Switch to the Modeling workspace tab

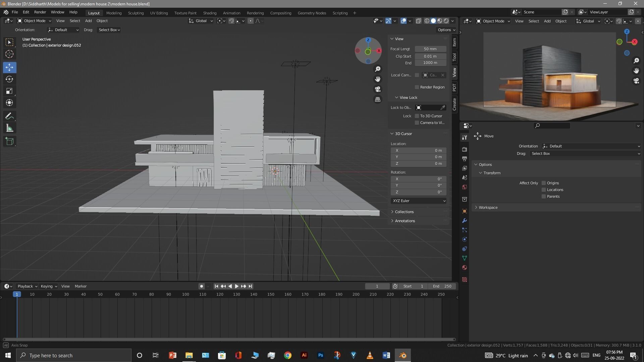coord(114,13)
